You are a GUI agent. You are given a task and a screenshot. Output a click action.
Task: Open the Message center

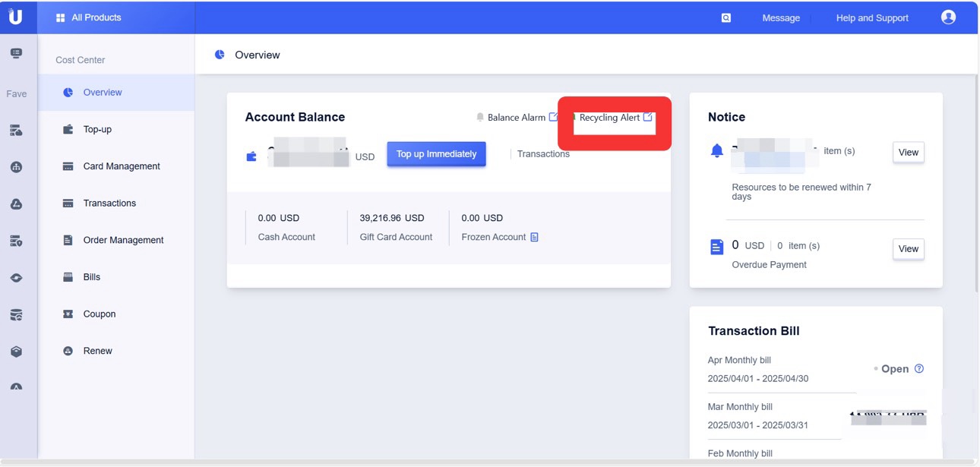781,17
